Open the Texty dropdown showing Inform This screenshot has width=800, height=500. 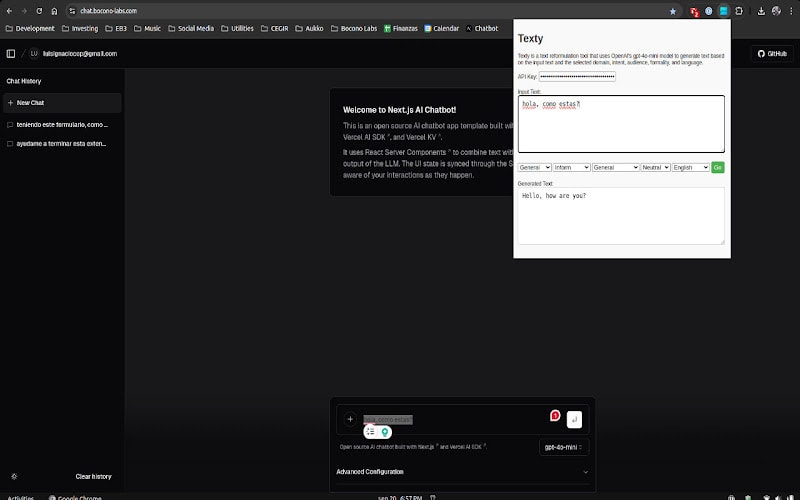coord(571,167)
